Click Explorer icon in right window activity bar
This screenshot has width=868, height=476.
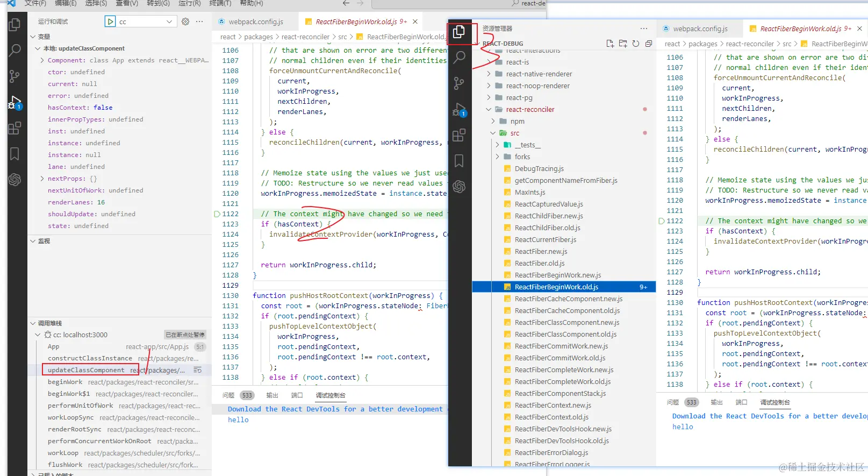(459, 32)
